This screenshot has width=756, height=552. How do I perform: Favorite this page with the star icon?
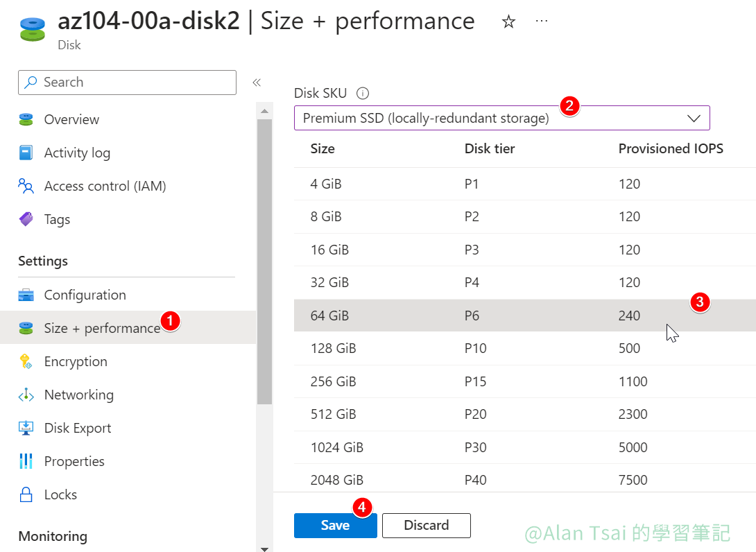pyautogui.click(x=508, y=22)
